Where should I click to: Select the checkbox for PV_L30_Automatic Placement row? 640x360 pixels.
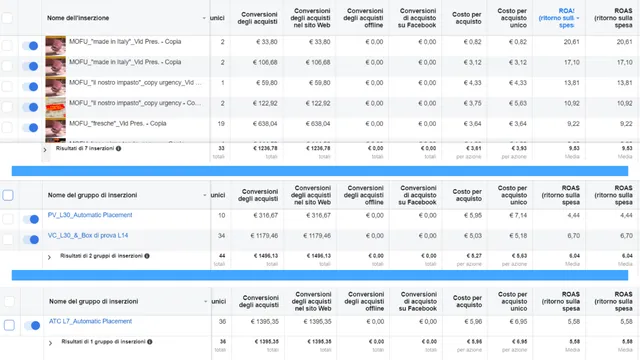8,219
